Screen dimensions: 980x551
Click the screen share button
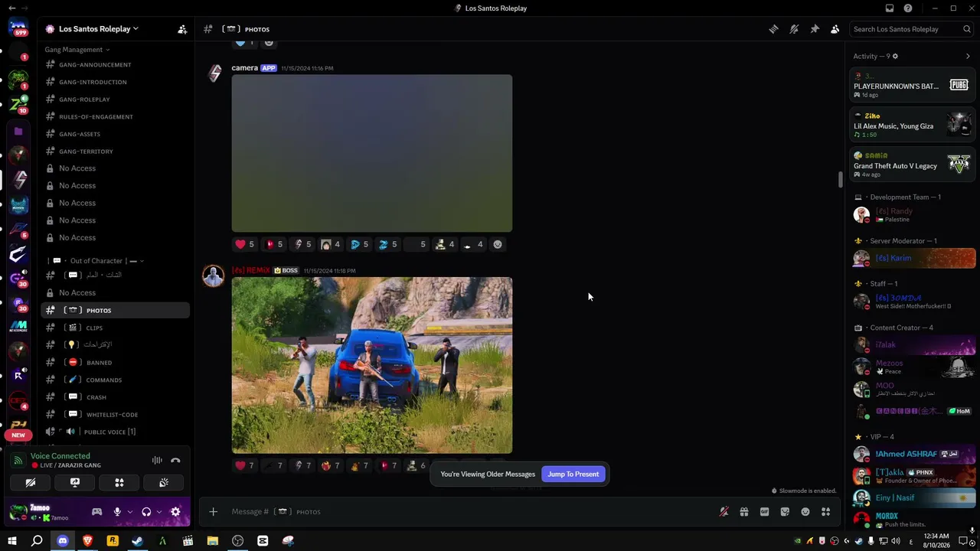pyautogui.click(x=75, y=483)
